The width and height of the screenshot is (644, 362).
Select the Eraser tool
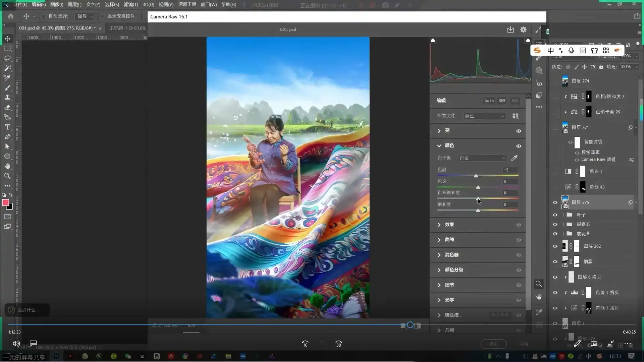pos(7,108)
